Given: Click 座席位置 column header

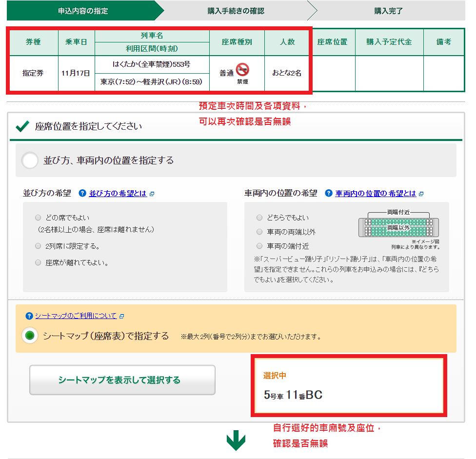Looking at the screenshot, I should 333,42.
